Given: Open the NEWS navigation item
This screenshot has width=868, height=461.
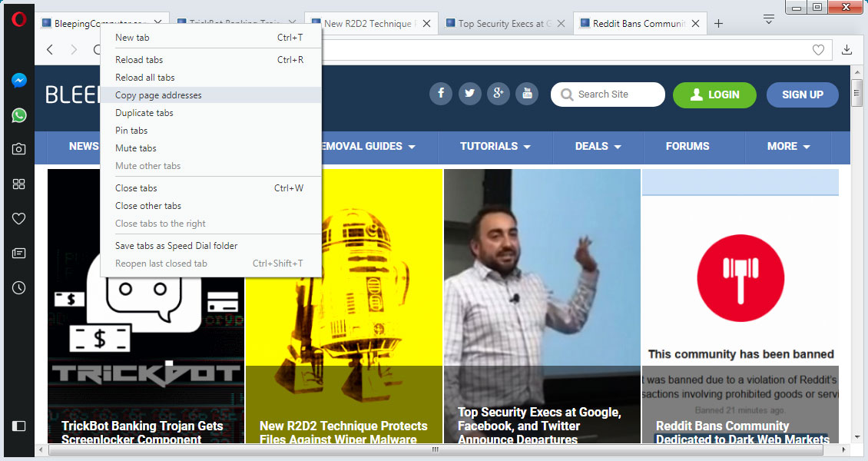Looking at the screenshot, I should click(84, 146).
